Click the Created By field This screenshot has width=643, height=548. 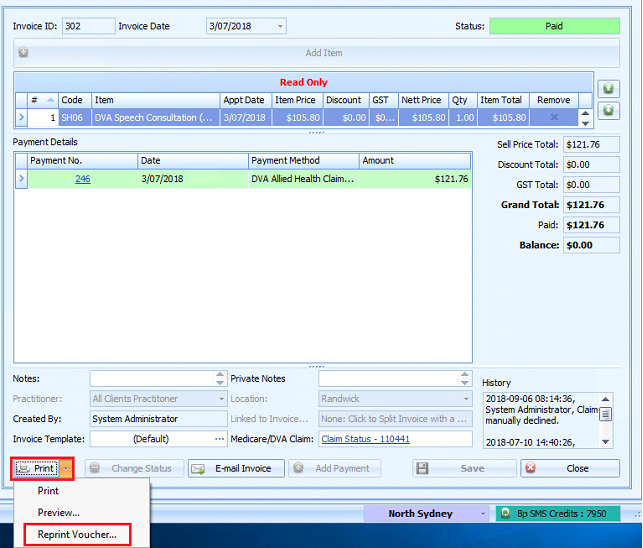pos(159,419)
